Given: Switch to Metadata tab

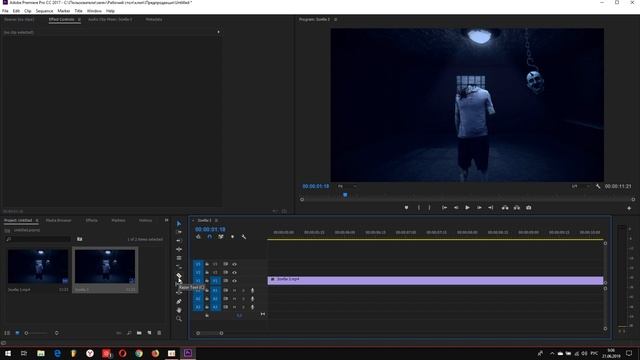Looking at the screenshot, I should coord(154,19).
